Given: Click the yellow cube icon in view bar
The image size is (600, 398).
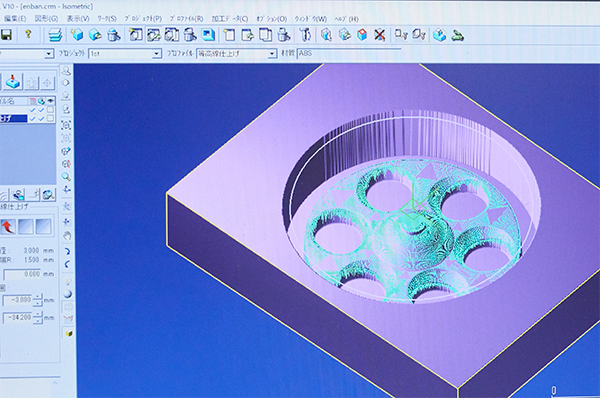Looking at the screenshot, I should pyautogui.click(x=68, y=334).
